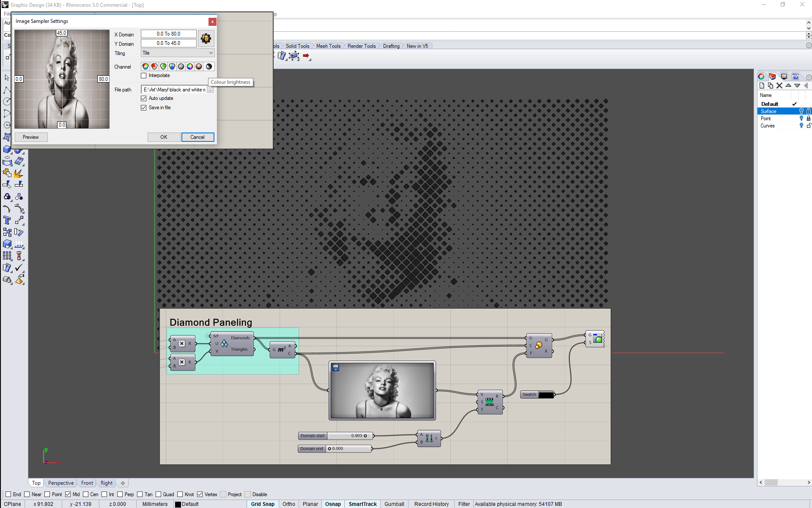Open the Solid Tools toolbar tab
Screen dimensions: 812x508
[297, 46]
